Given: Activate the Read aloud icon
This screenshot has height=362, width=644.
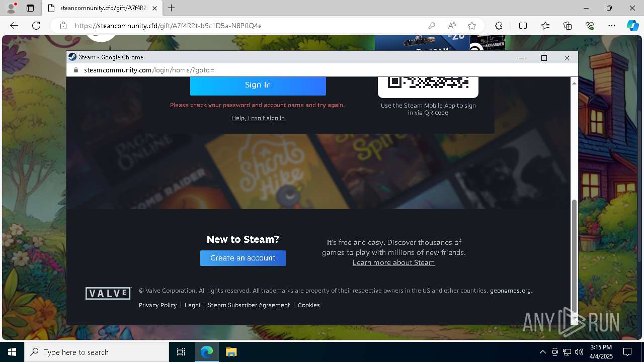Looking at the screenshot, I should (452, 26).
